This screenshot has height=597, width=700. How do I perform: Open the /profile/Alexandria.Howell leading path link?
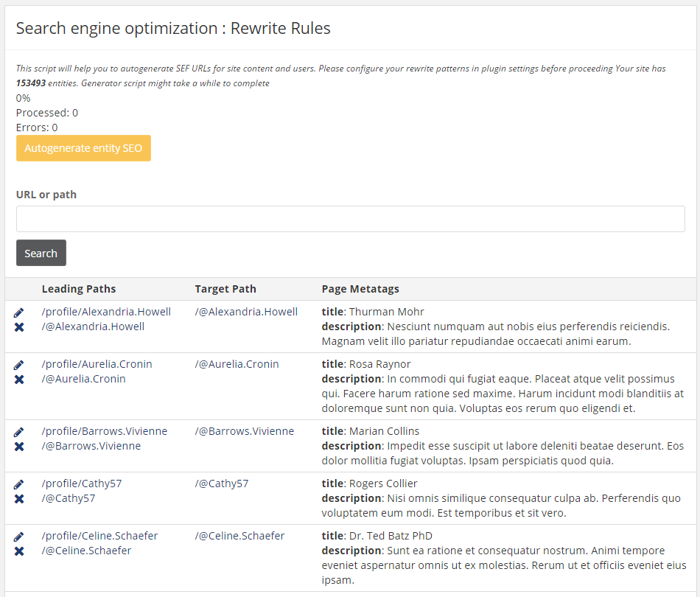point(106,312)
